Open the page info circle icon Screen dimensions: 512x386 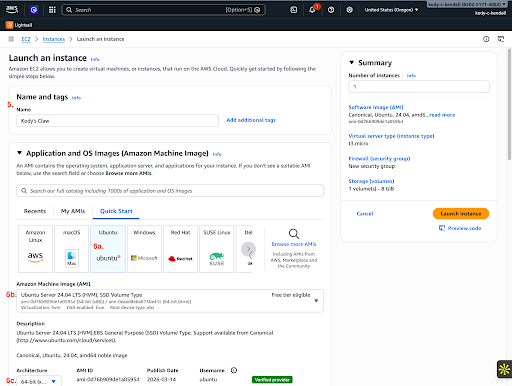point(486,39)
